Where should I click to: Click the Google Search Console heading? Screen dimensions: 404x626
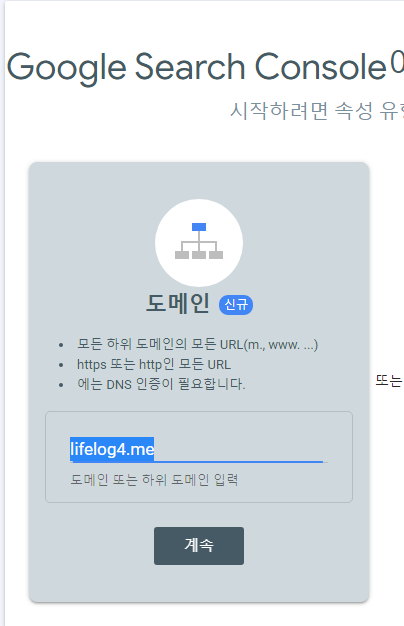point(196,67)
